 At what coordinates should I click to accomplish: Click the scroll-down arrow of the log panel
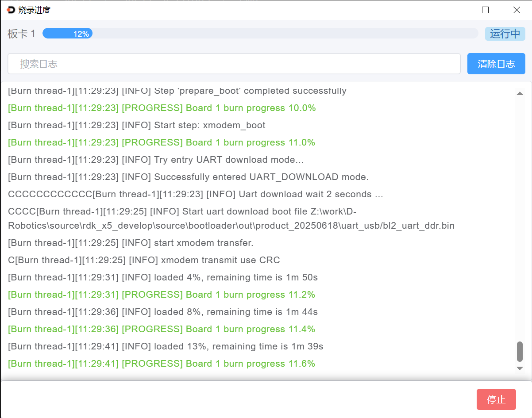(520, 368)
